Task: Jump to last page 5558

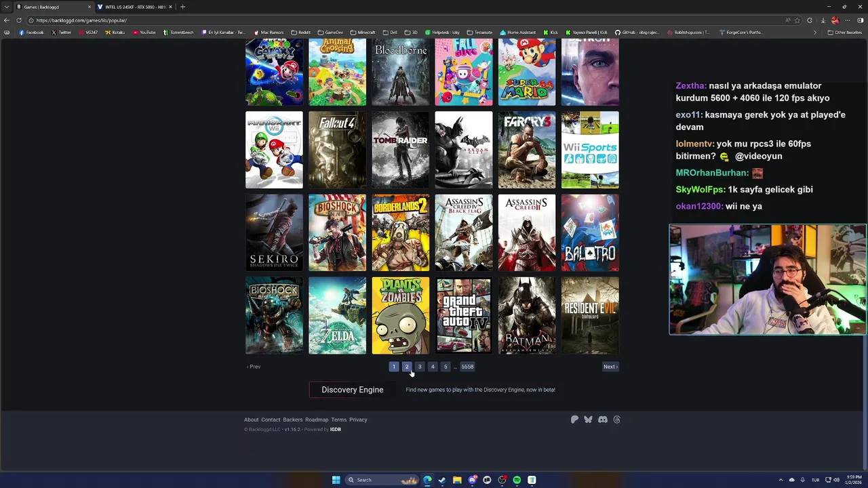Action: (x=467, y=367)
